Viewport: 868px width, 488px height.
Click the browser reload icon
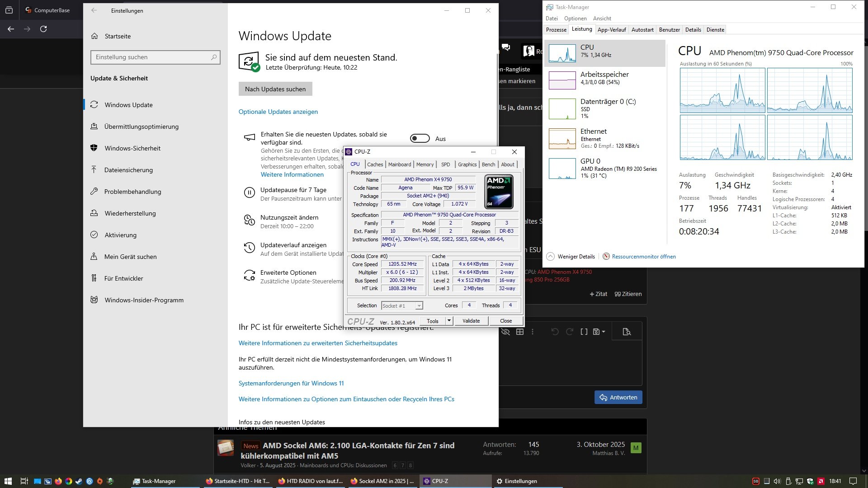(x=43, y=29)
